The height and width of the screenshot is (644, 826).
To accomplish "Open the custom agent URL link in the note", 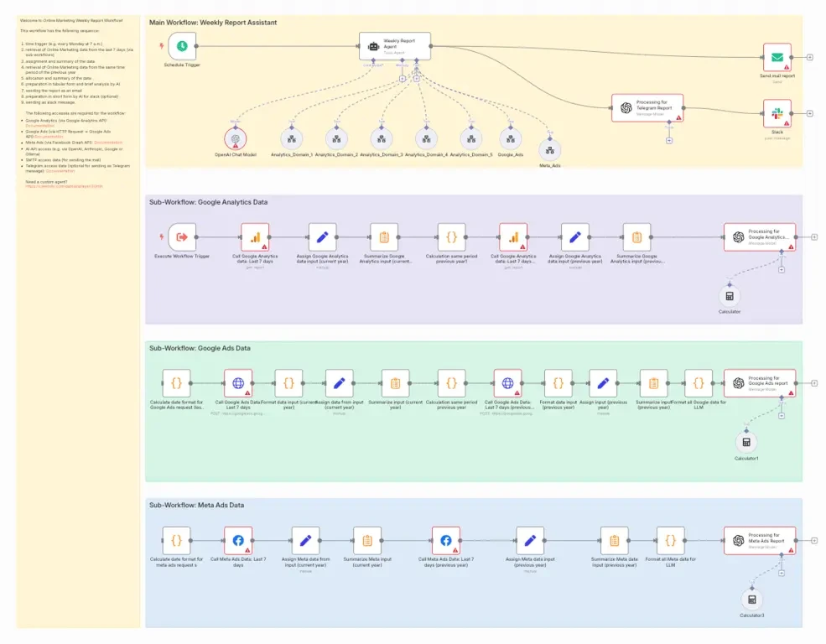I will [x=65, y=186].
